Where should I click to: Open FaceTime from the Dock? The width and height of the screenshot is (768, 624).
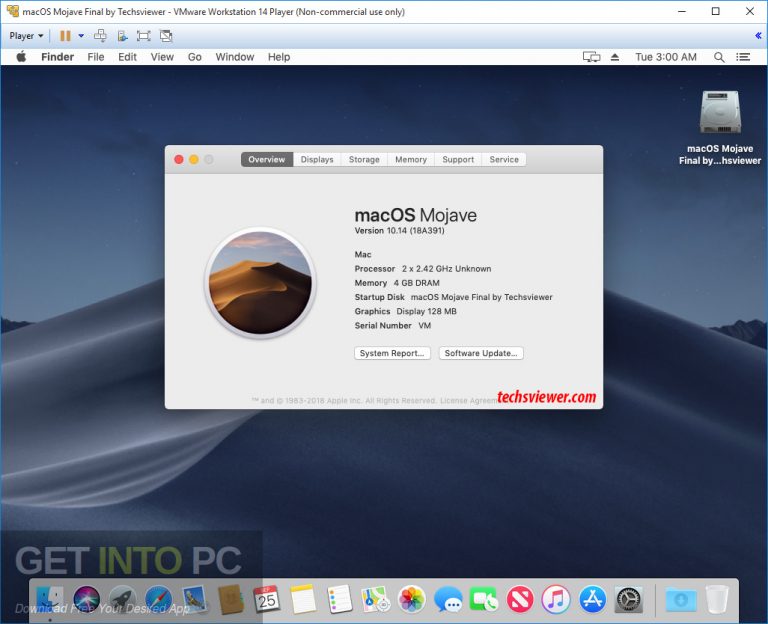click(484, 599)
